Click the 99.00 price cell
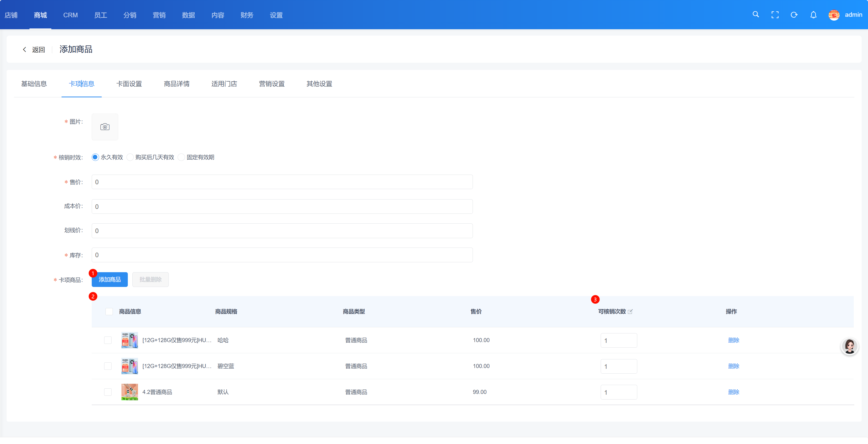The width and height of the screenshot is (868, 444). pos(479,392)
